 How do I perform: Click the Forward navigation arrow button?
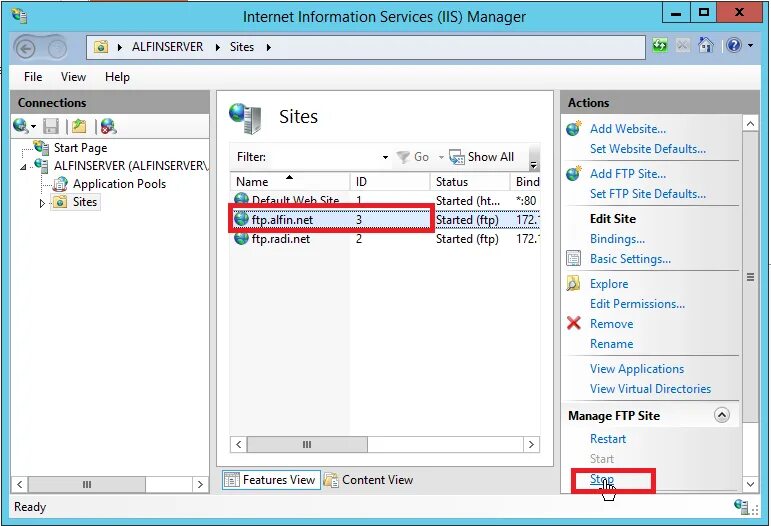tap(57, 48)
